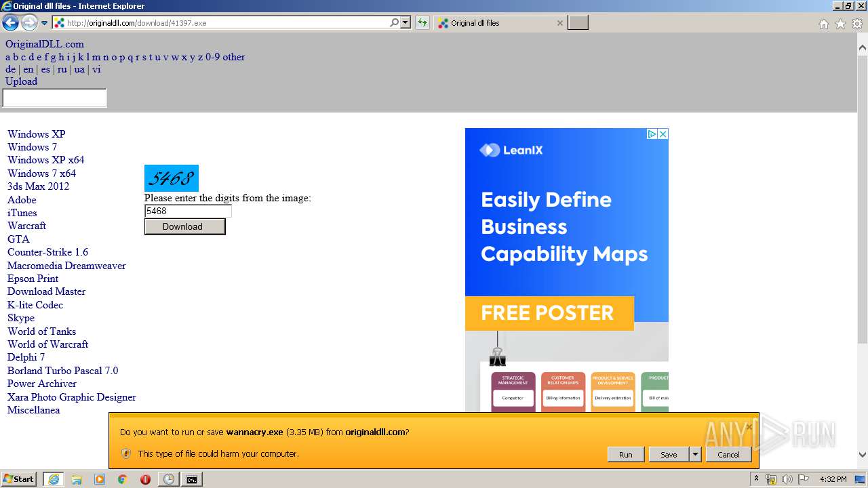Open the OriginalDLL.com home link
This screenshot has height=488, width=868.
point(45,44)
